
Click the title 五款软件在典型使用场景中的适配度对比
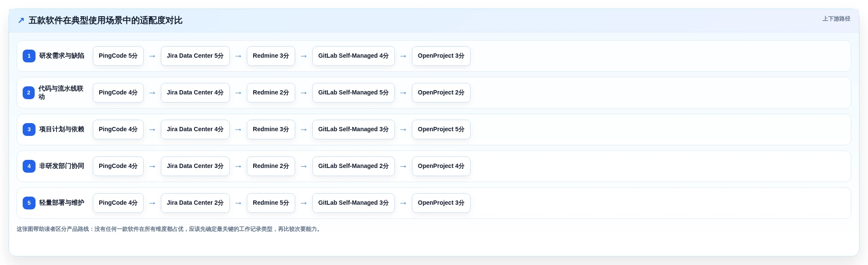(x=106, y=21)
